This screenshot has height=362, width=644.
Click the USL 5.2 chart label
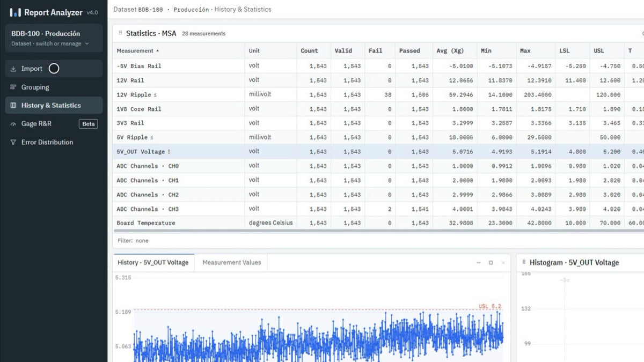(489, 307)
